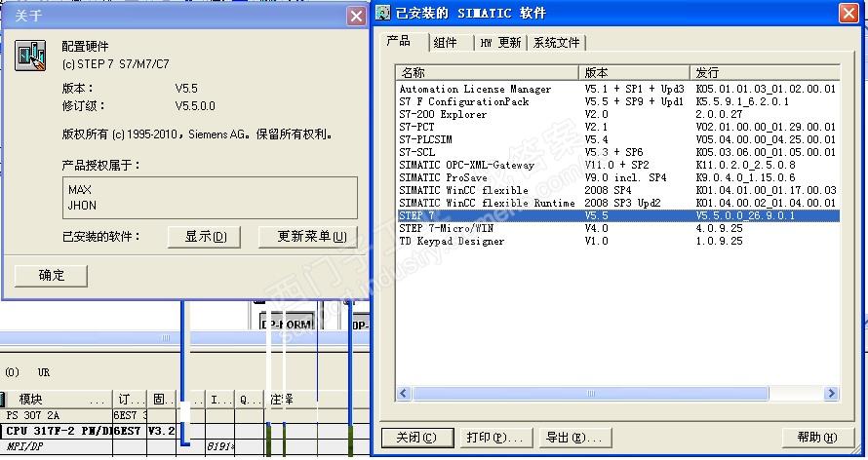Sort list by 发行 column header
The height and width of the screenshot is (460, 868).
(x=765, y=72)
